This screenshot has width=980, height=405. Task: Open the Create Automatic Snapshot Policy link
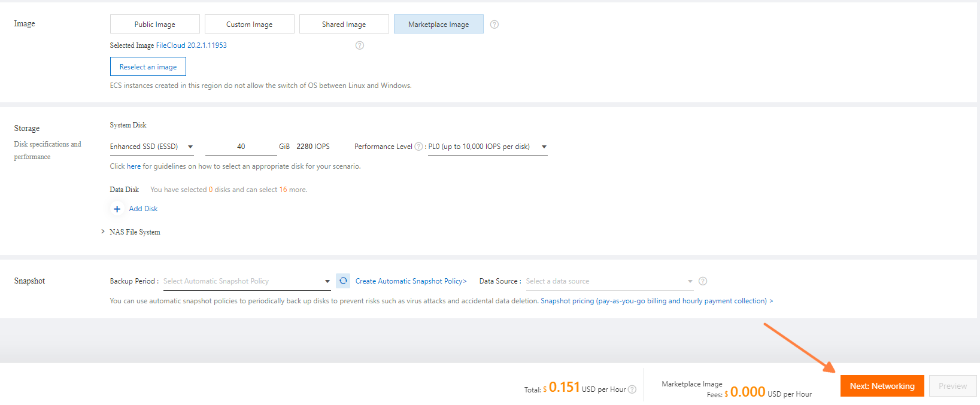tap(411, 281)
